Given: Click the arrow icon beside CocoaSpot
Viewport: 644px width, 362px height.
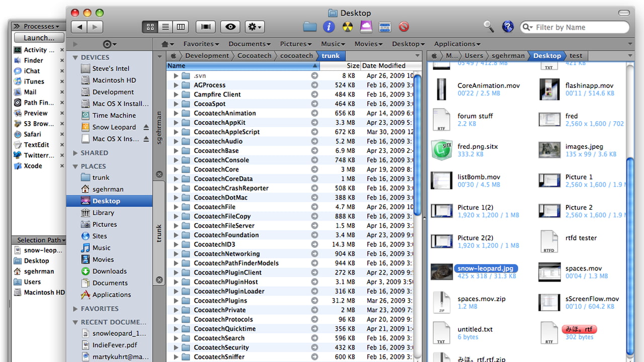Looking at the screenshot, I should pos(314,104).
